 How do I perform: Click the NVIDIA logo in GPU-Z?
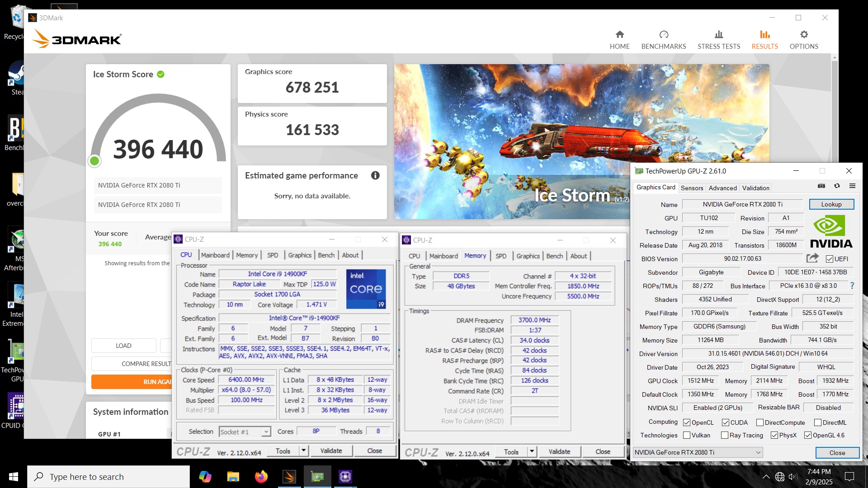point(831,232)
